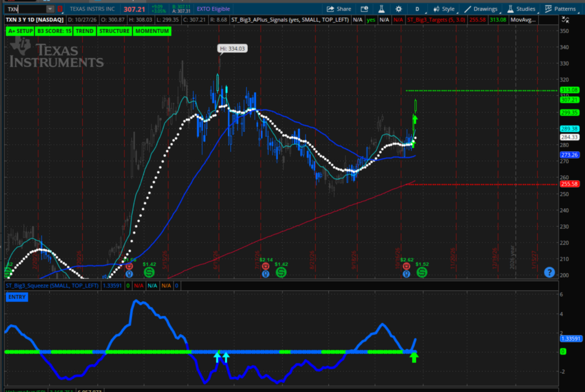Click the STRUCTURE label
585x392 pixels.
[114, 31]
